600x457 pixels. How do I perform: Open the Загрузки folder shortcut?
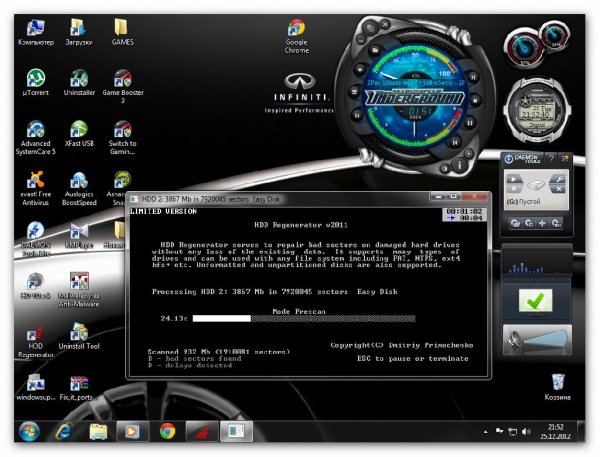pos(78,33)
